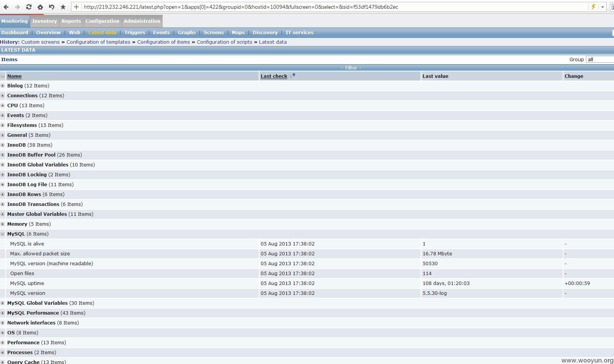The width and height of the screenshot is (614, 364).
Task: Open the IT services submenu item
Action: 299,32
